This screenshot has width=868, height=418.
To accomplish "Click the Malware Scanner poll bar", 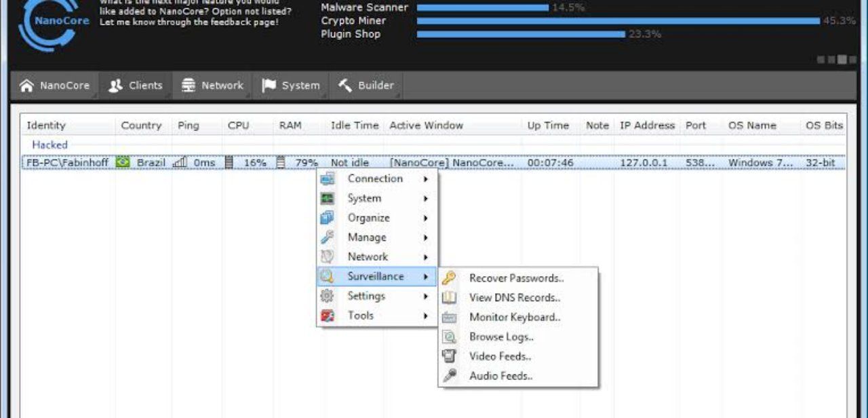I will click(483, 7).
